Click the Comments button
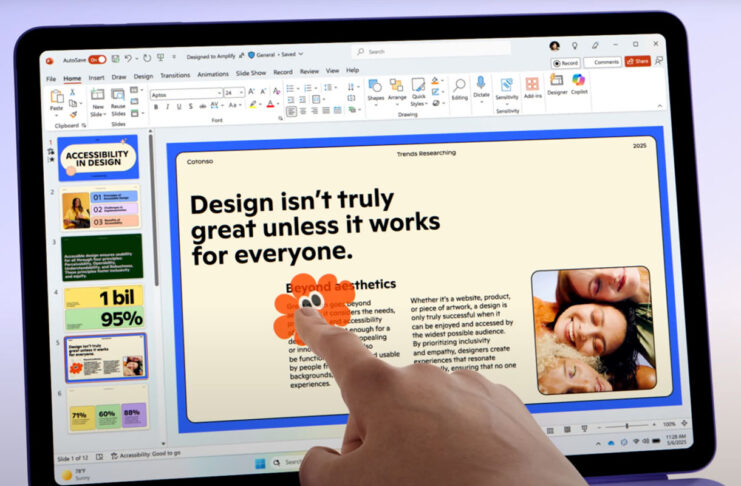The width and height of the screenshot is (741, 486). click(603, 62)
